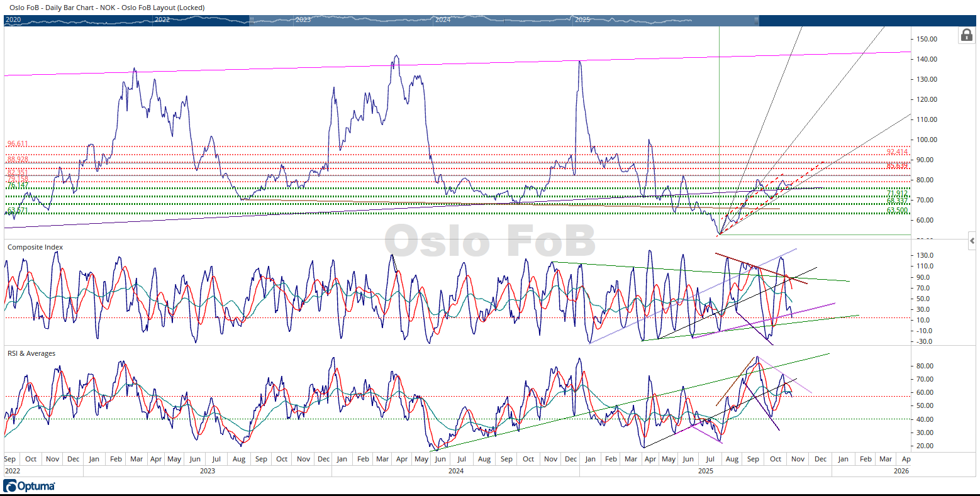Screen dimensions: 980x496
Task: Click the RSI & Averages panel label
Action: point(31,354)
